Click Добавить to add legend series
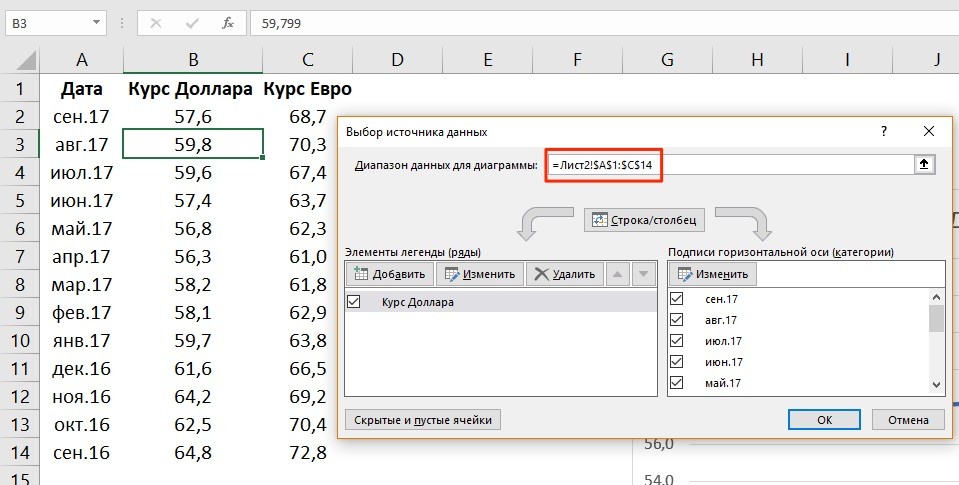This screenshot has width=959, height=485. click(389, 274)
